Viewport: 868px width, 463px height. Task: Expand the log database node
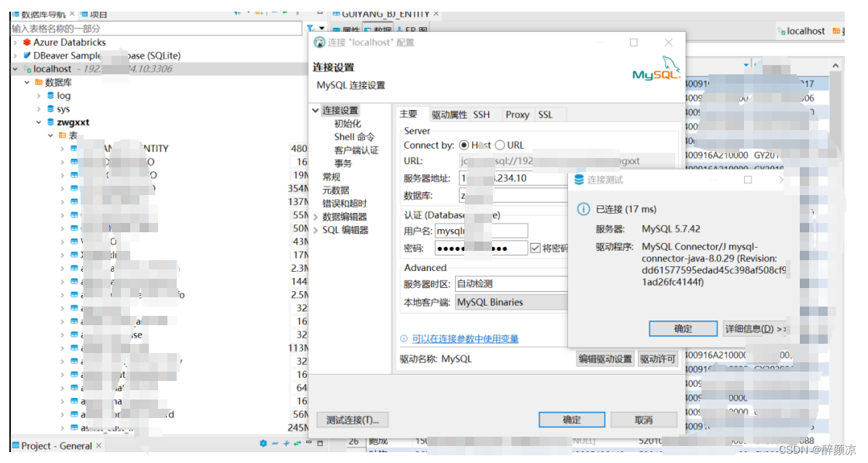[39, 96]
